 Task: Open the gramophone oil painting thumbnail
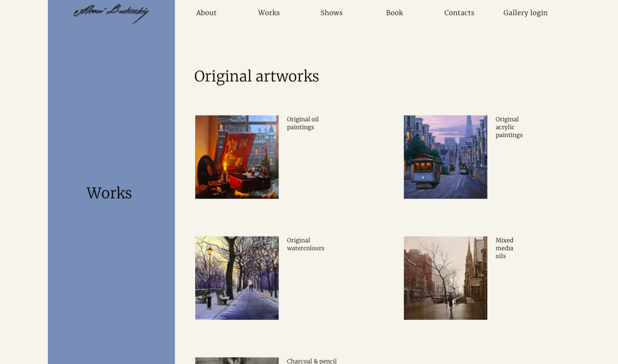click(237, 157)
